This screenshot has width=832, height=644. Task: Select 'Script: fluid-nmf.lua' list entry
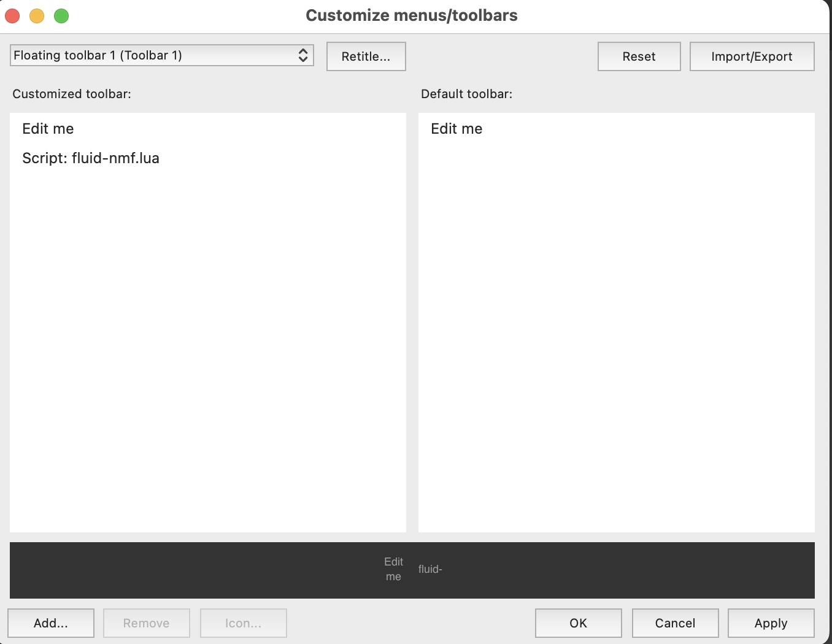tap(208, 158)
